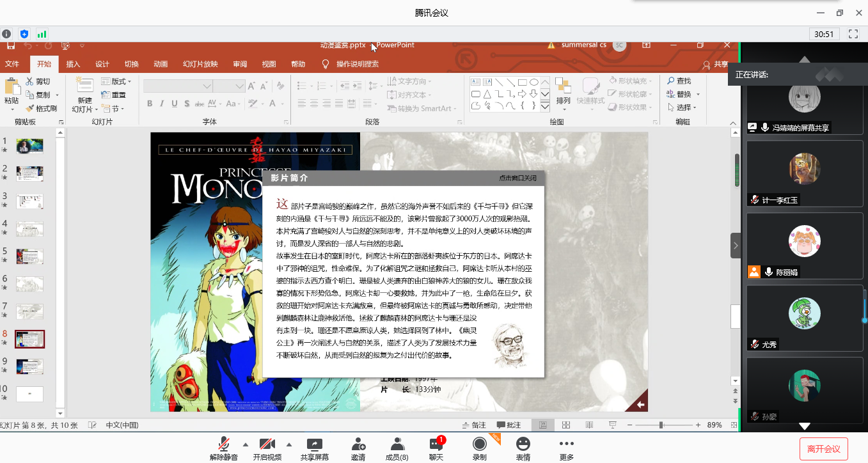This screenshot has width=868, height=463.
Task: Click the 离开会议 button
Action: [823, 449]
